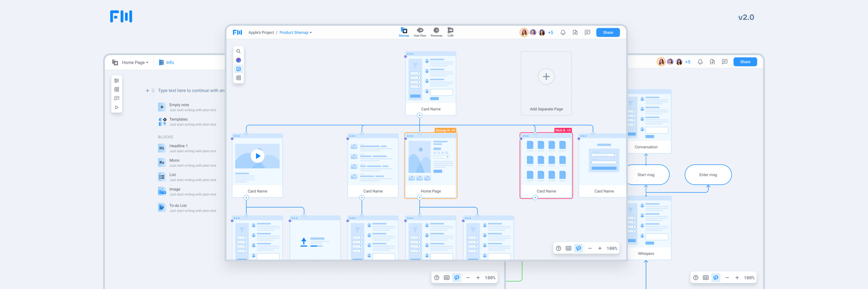
Task: Open the Personas view
Action: click(x=436, y=32)
